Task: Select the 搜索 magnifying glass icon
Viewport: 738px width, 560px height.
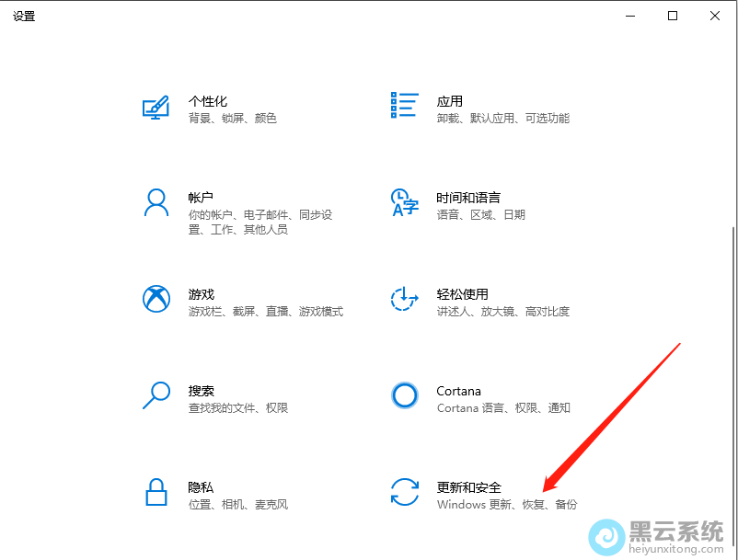Action: coord(156,395)
